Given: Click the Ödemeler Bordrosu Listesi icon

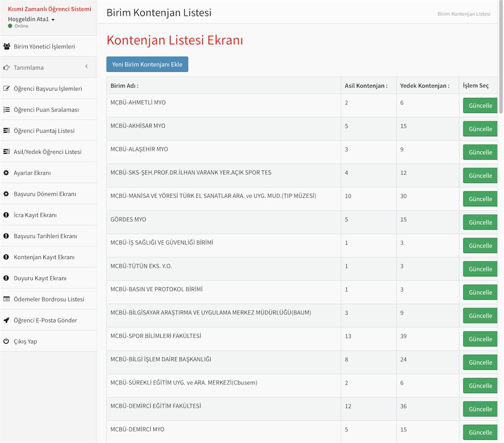Looking at the screenshot, I should tap(7, 299).
